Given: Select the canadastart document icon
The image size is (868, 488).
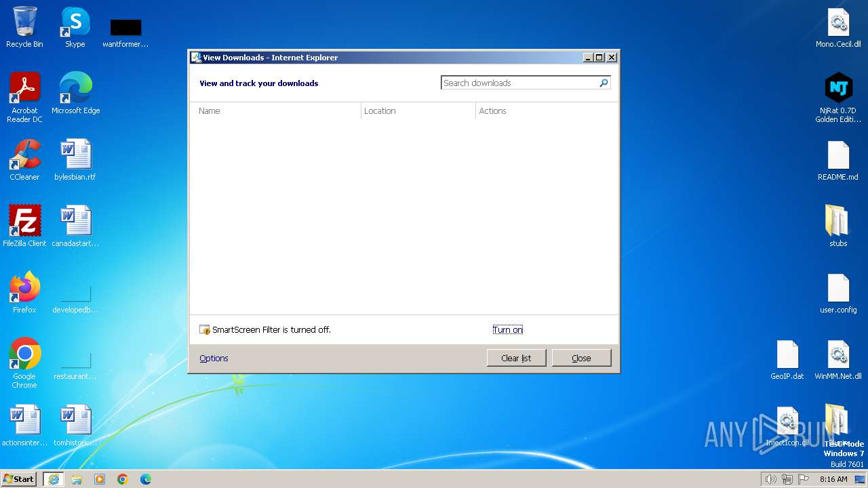Looking at the screenshot, I should pos(75,226).
